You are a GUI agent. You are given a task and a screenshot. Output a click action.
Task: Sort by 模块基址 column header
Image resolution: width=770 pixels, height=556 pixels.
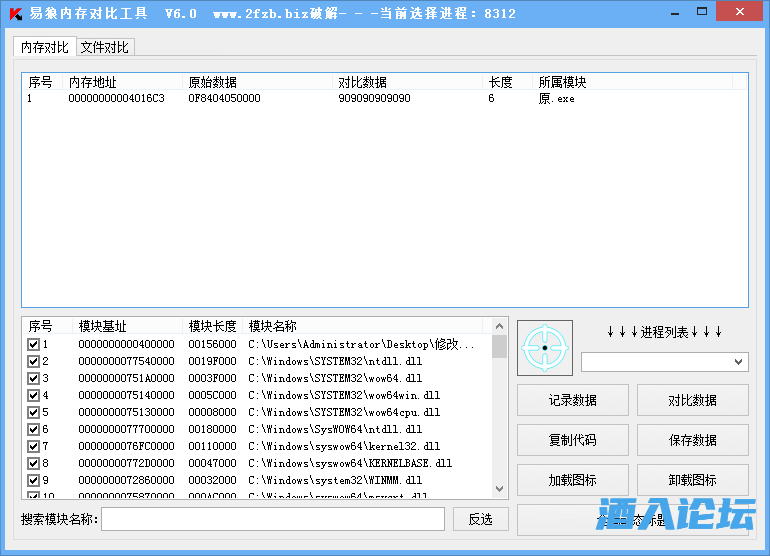tap(102, 326)
